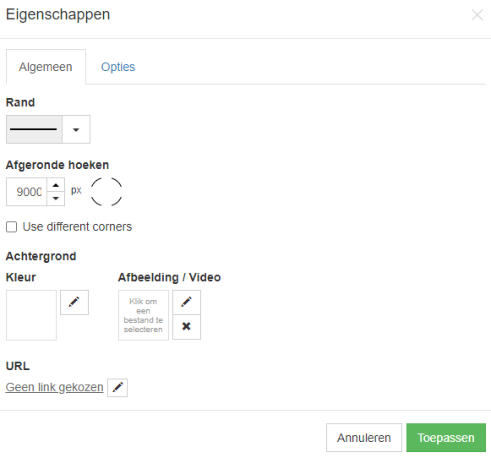
Task: Click the Use different corners label
Action: pos(77,227)
